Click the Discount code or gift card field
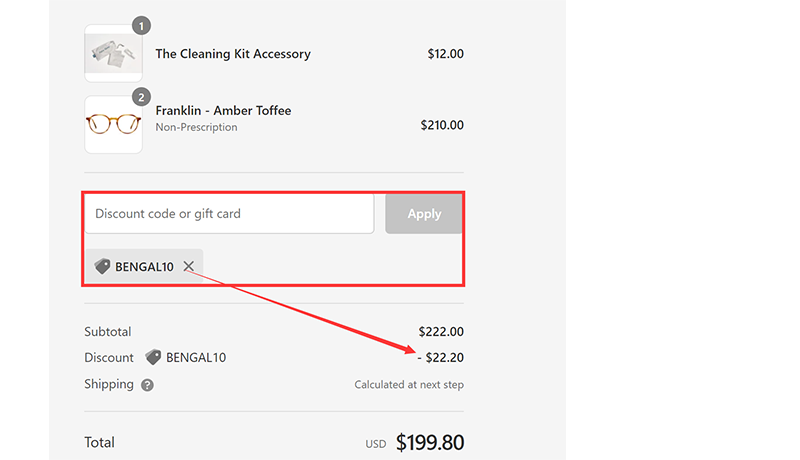The image size is (800, 460). point(229,214)
